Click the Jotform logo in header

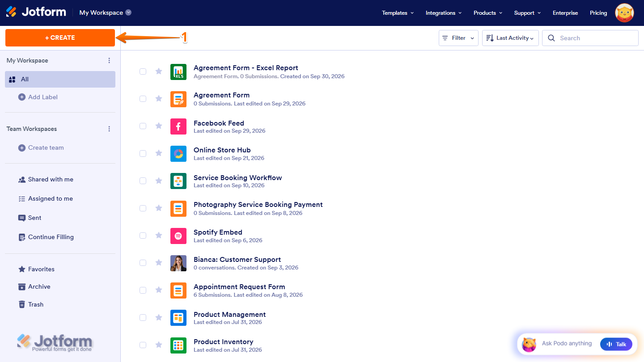(36, 12)
